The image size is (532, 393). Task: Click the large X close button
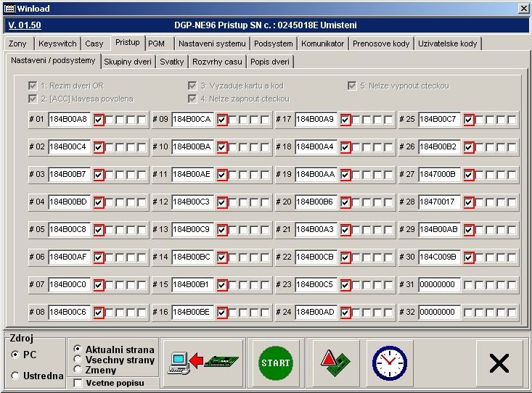click(499, 363)
